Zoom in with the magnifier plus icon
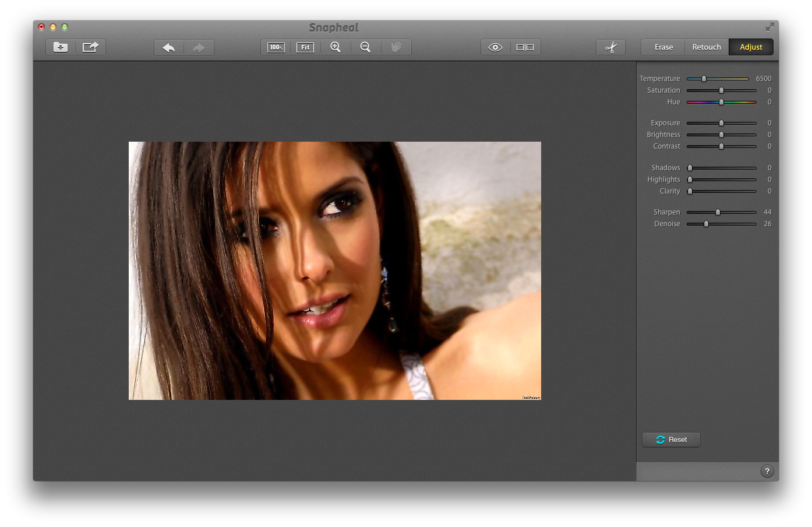 point(336,47)
